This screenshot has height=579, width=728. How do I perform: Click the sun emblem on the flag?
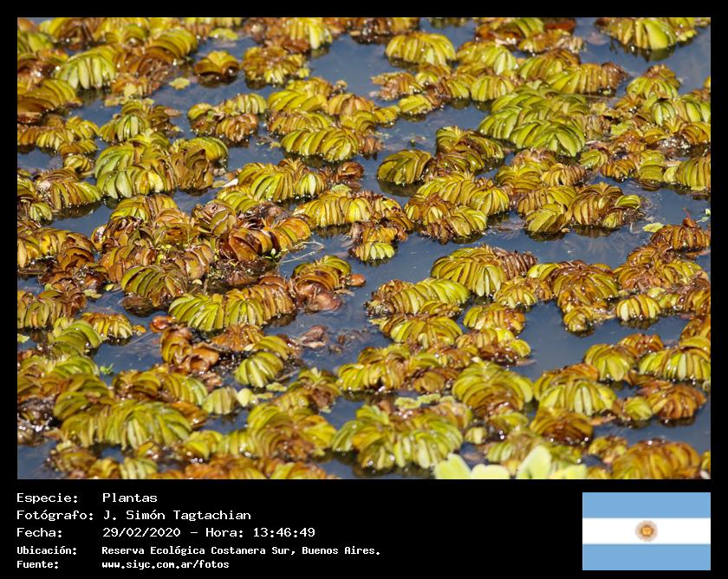point(646,530)
